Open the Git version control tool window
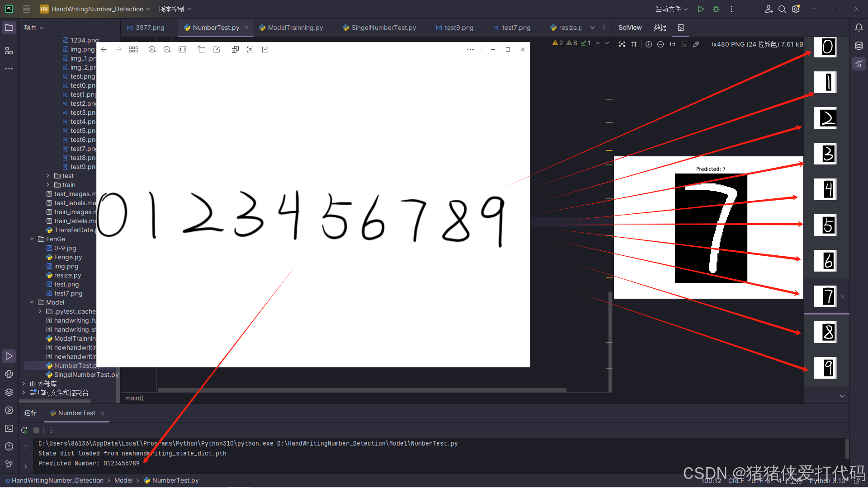The image size is (868, 488). (9, 465)
